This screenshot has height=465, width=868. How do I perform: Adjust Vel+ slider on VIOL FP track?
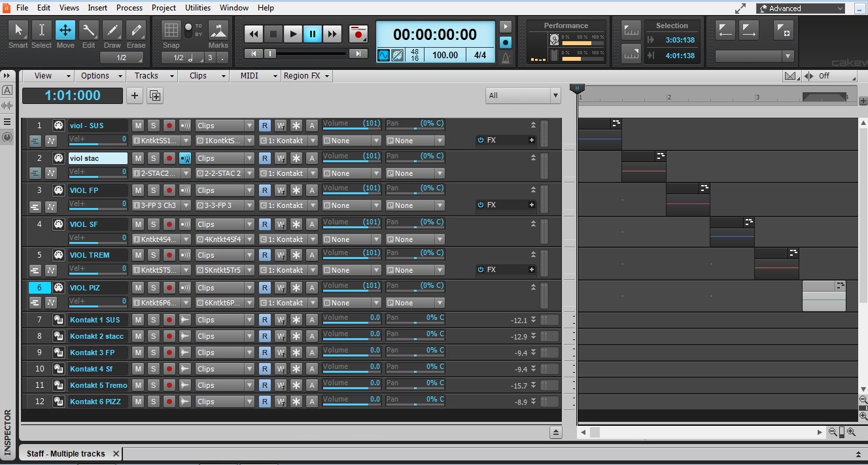click(x=98, y=205)
